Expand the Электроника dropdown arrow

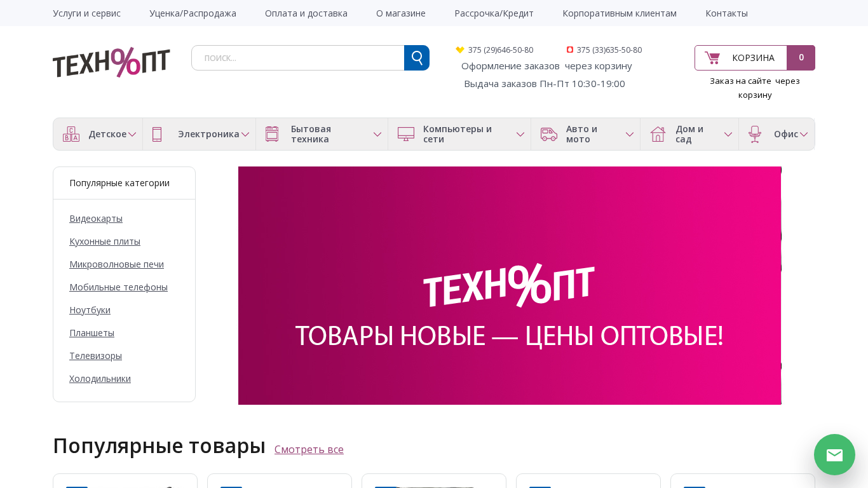tap(245, 135)
